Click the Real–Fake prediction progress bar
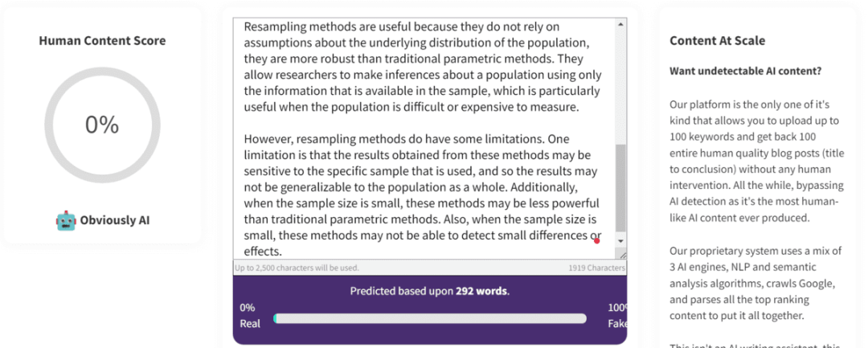The width and height of the screenshot is (868, 348). (x=430, y=318)
